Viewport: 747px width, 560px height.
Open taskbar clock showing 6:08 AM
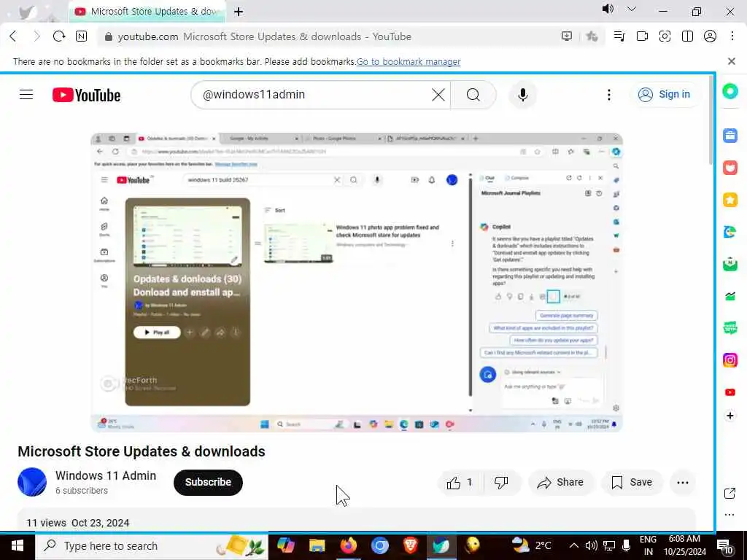(x=685, y=545)
